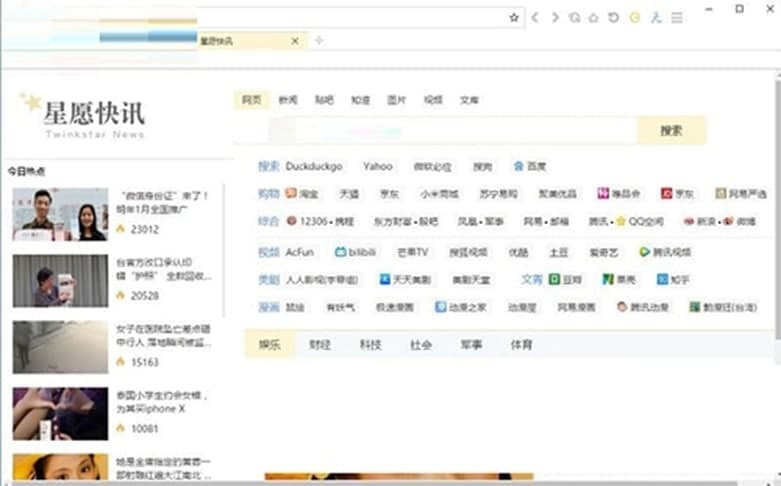
Task: Select the 知道 search tab
Action: pyautogui.click(x=361, y=100)
